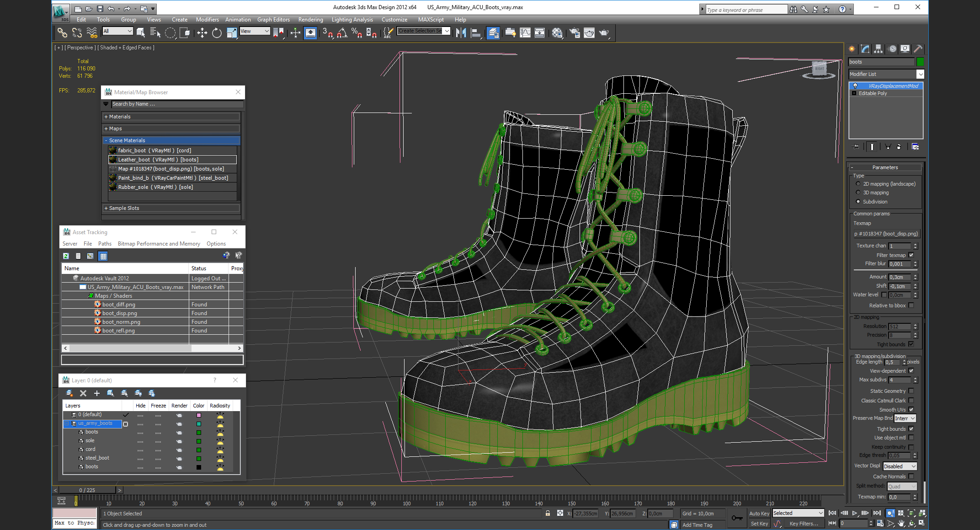Open the Utilities hammer panel
This screenshot has width=980, height=530.
[x=917, y=49]
